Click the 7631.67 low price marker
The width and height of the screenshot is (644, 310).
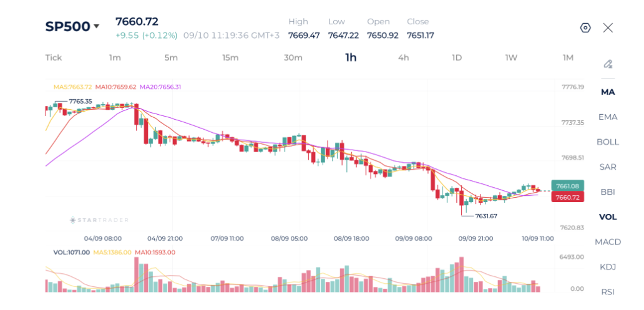[486, 216]
